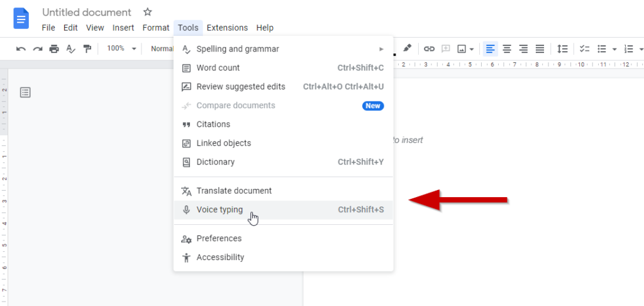Image resolution: width=644 pixels, height=306 pixels.
Task: Select Translate document
Action: (x=284, y=191)
